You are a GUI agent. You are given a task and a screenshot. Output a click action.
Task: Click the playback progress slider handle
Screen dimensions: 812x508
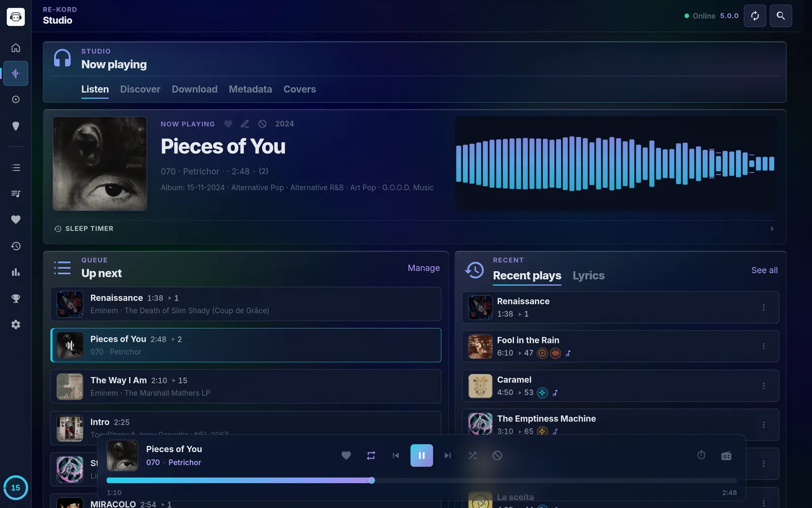371,481
